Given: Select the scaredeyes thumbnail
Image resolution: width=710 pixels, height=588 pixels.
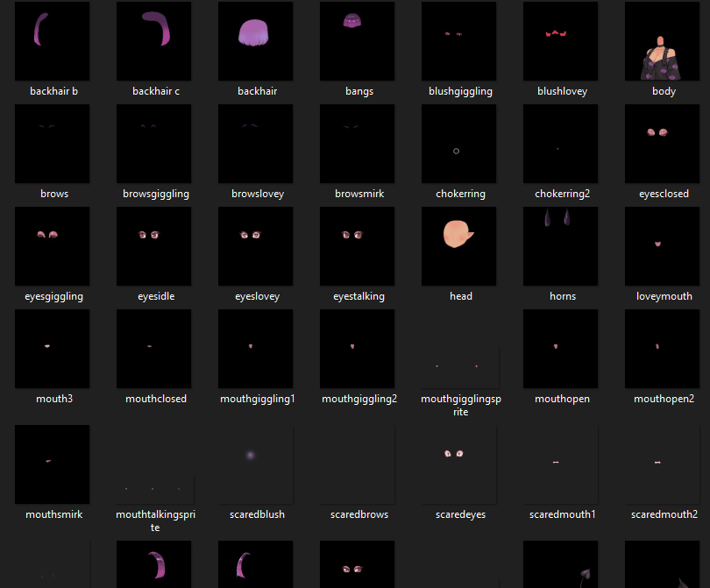Looking at the screenshot, I should pyautogui.click(x=461, y=463).
